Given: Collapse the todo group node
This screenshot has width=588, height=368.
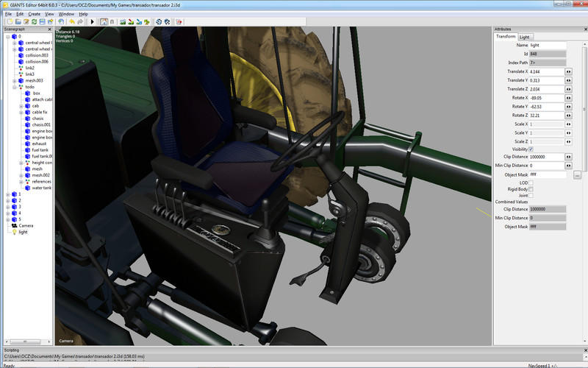Looking at the screenshot, I should point(14,87).
